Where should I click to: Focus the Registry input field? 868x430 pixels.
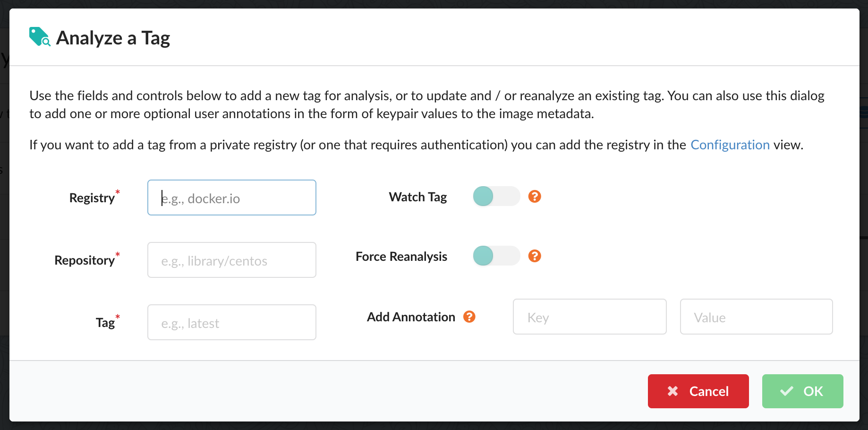231,198
